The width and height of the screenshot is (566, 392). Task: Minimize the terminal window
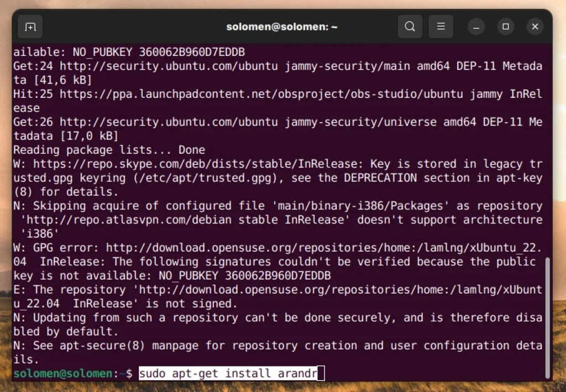476,26
